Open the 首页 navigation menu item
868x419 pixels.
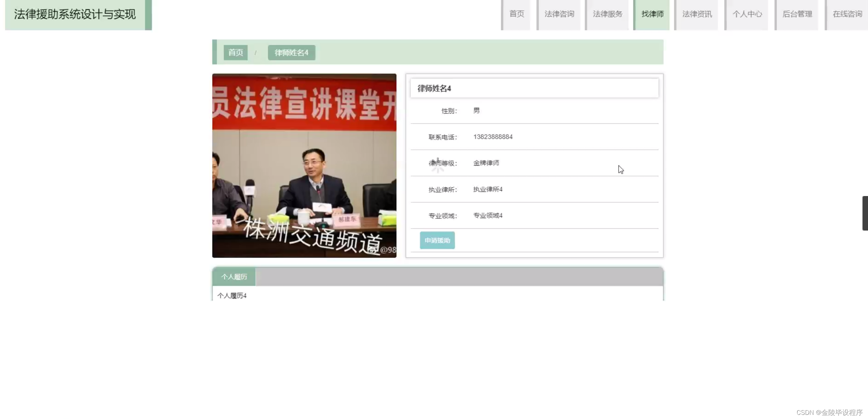pos(516,14)
